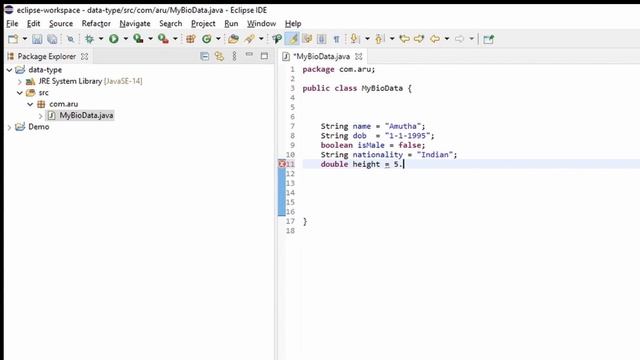640x360 pixels.
Task: Open the Run menu
Action: click(231, 24)
